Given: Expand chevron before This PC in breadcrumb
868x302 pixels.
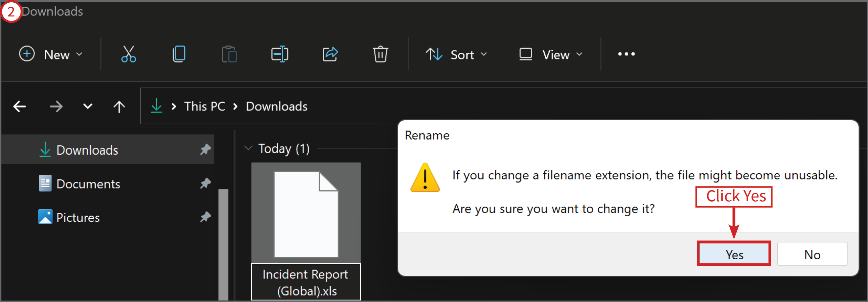Looking at the screenshot, I should (174, 106).
